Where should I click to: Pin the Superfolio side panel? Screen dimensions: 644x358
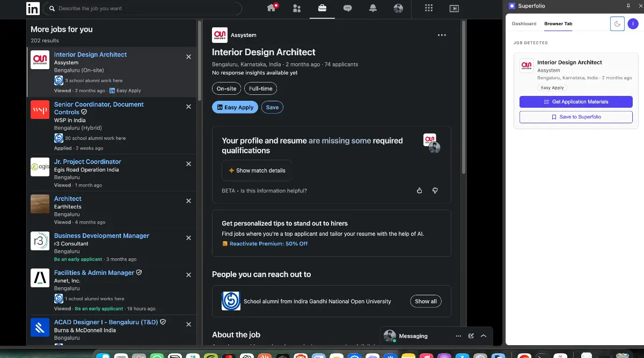(x=628, y=6)
